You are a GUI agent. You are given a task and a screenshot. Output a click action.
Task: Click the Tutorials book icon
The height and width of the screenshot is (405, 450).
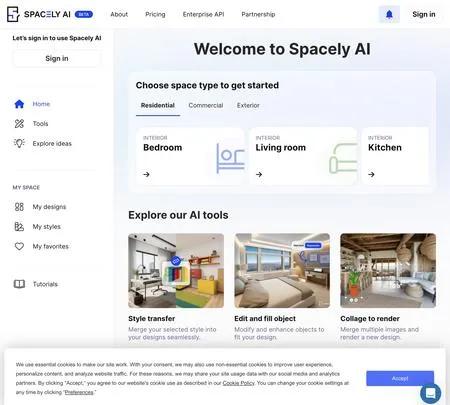tap(19, 284)
